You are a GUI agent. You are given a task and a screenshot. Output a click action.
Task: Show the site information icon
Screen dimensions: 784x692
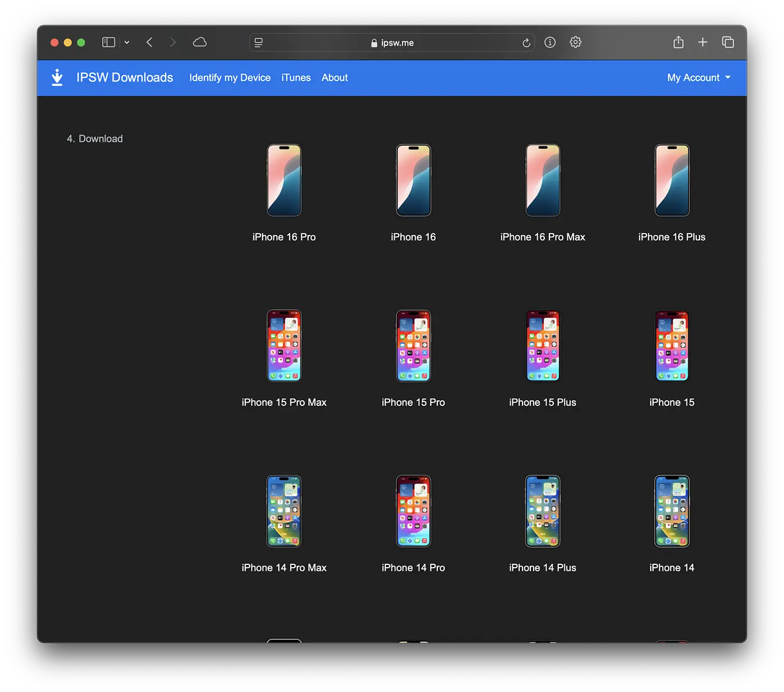click(x=550, y=43)
